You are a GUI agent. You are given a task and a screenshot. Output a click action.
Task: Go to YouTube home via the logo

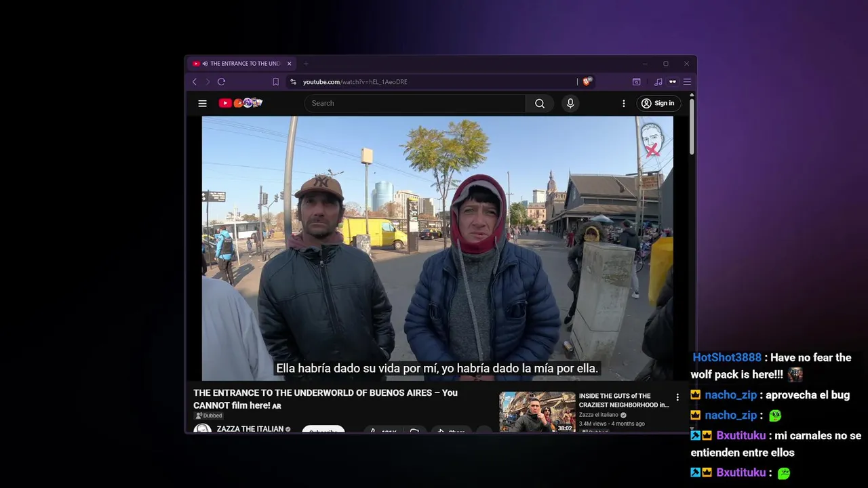click(241, 103)
